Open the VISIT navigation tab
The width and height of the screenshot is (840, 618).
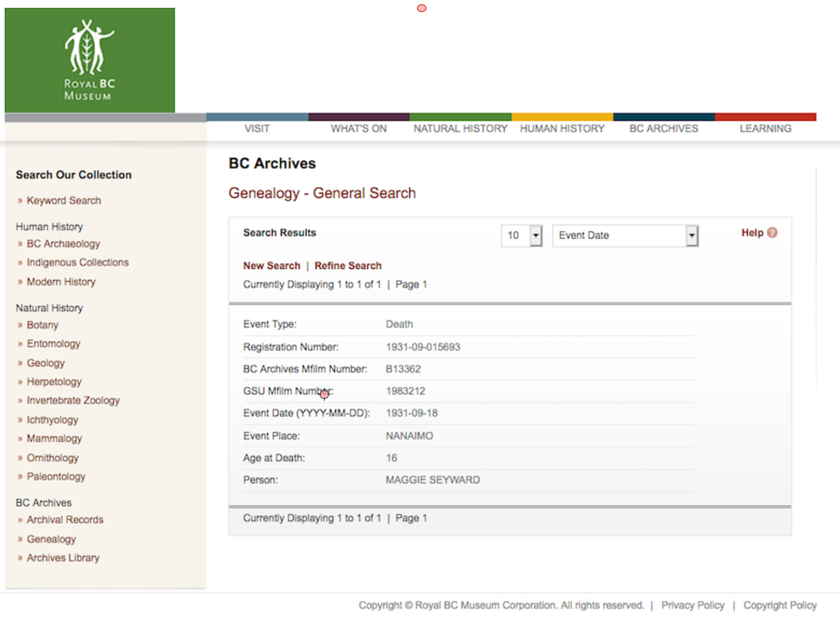coord(257,128)
